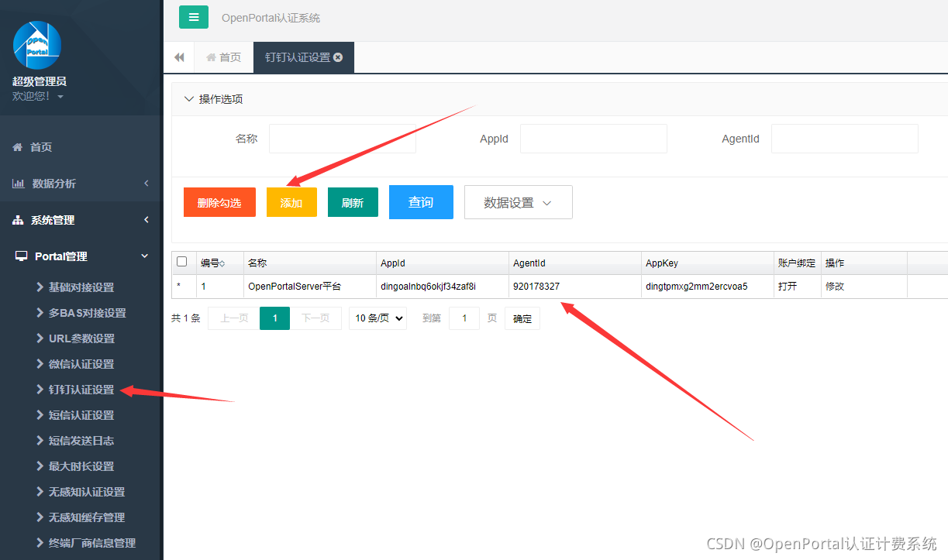Click the yellow 添加 button
The height and width of the screenshot is (560, 948).
pos(291,202)
